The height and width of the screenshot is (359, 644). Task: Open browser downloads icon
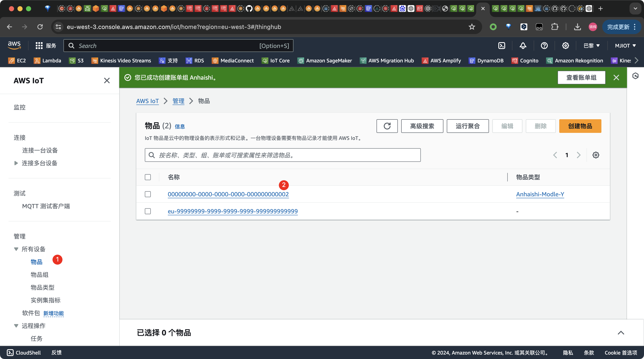click(x=577, y=27)
